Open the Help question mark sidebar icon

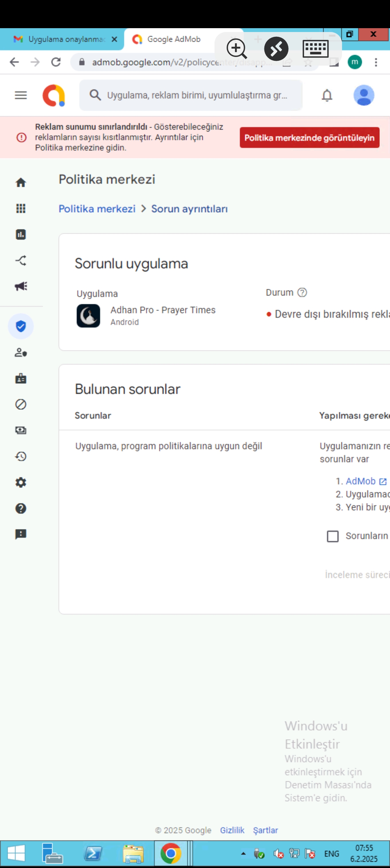(x=21, y=508)
